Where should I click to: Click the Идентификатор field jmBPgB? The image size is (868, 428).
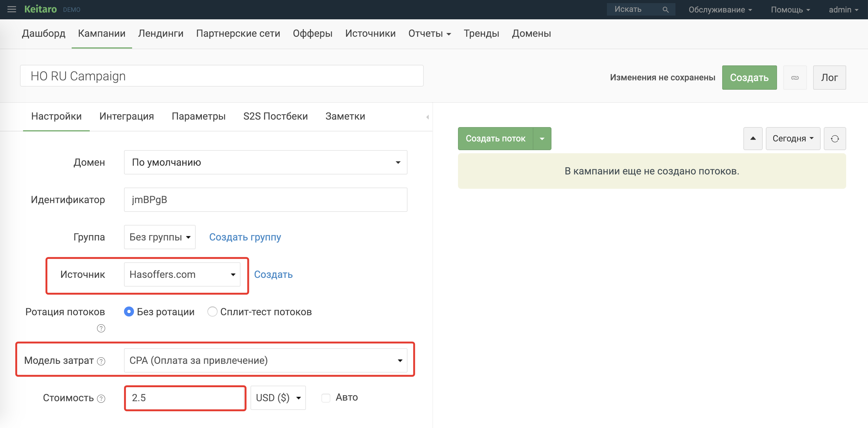(x=265, y=199)
